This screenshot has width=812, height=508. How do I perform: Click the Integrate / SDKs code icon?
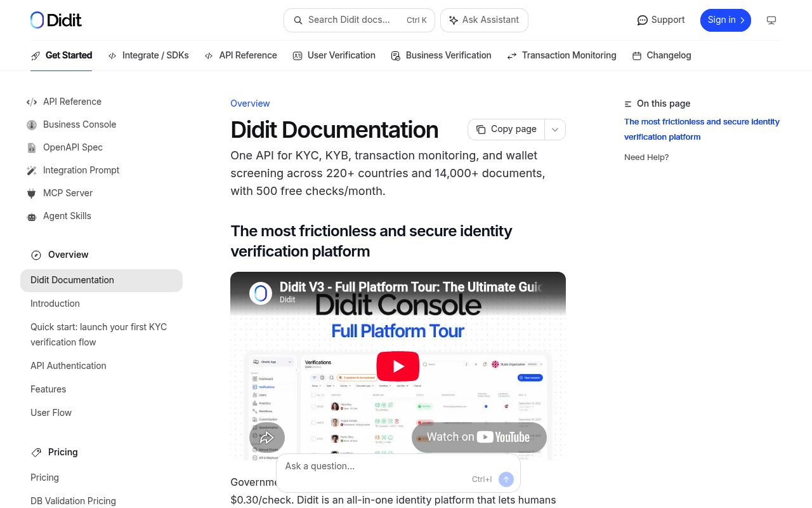112,56
